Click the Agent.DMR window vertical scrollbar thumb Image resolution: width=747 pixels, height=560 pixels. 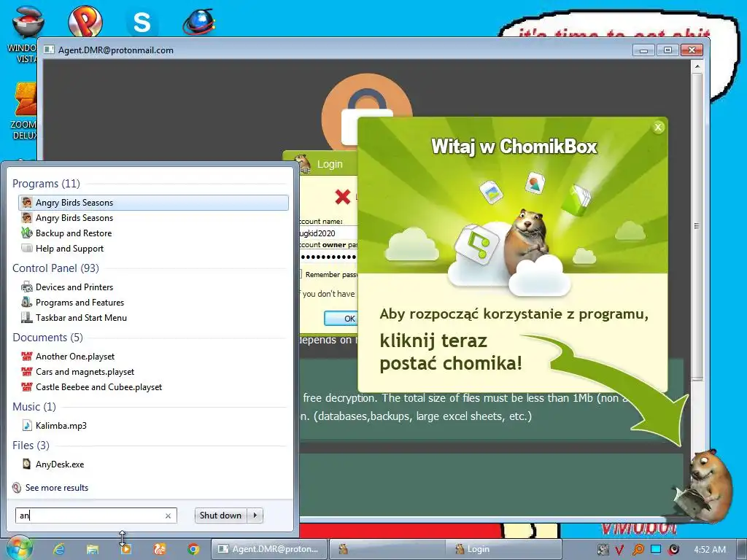(697, 226)
